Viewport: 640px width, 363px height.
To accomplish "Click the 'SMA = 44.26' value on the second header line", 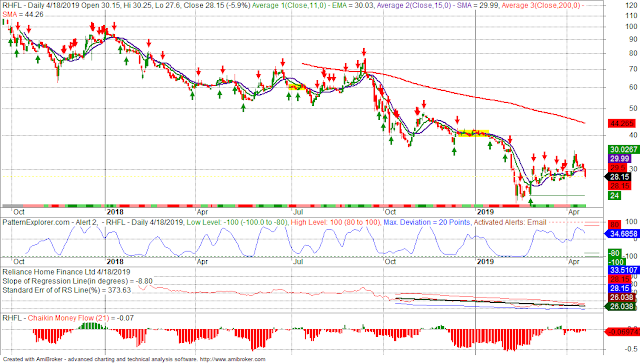I will [23, 14].
